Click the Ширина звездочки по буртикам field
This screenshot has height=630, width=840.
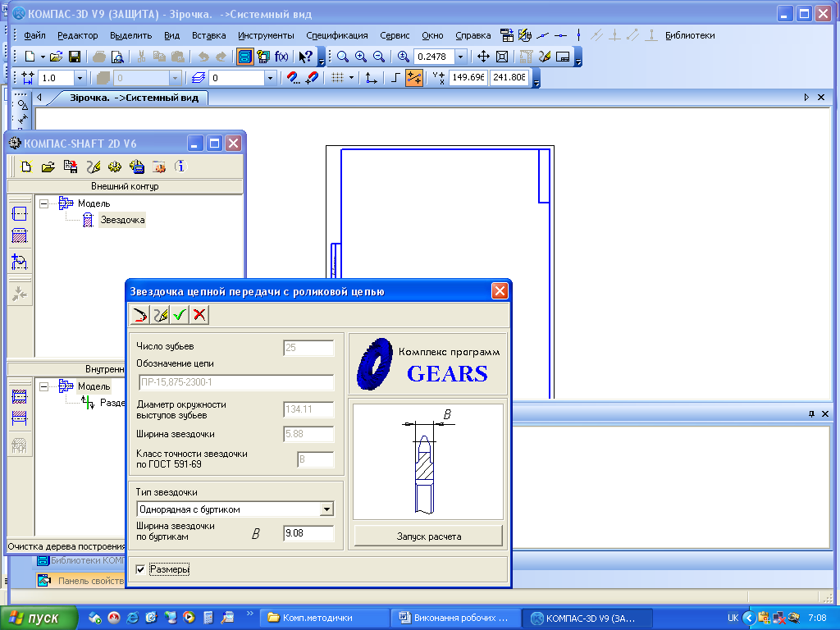(308, 533)
